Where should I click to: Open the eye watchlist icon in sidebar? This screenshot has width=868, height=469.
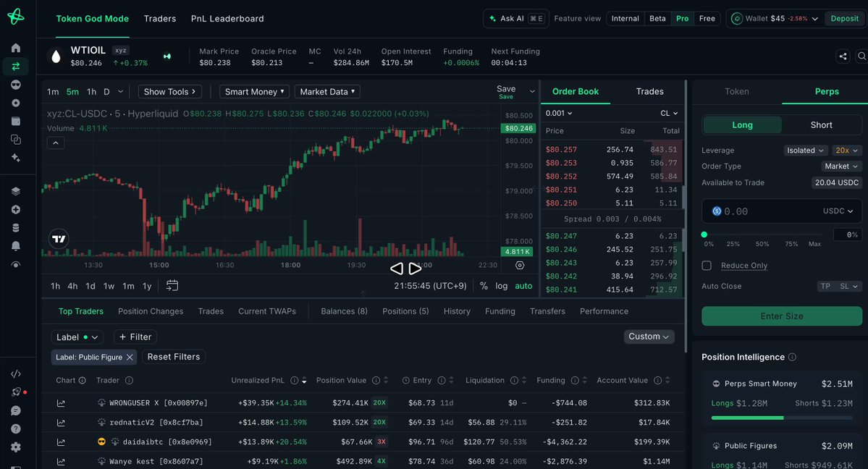15,265
